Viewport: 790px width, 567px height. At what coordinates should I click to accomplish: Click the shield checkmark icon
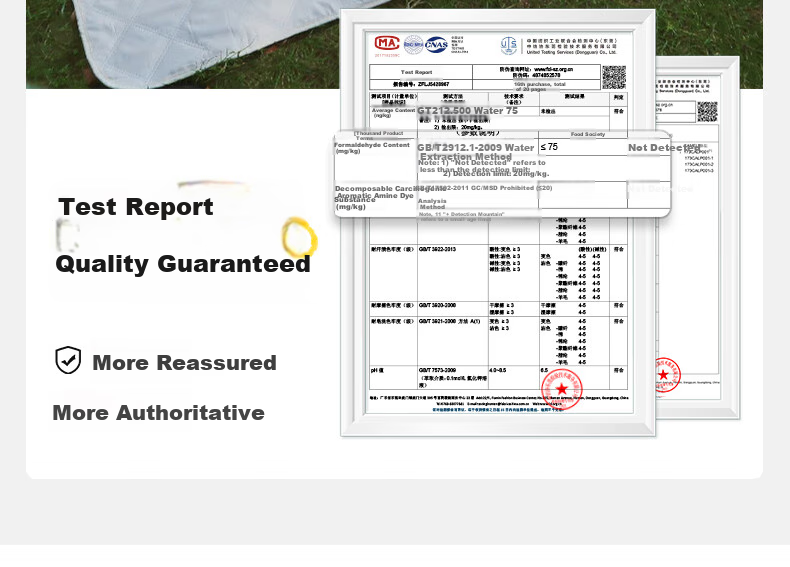(x=68, y=360)
